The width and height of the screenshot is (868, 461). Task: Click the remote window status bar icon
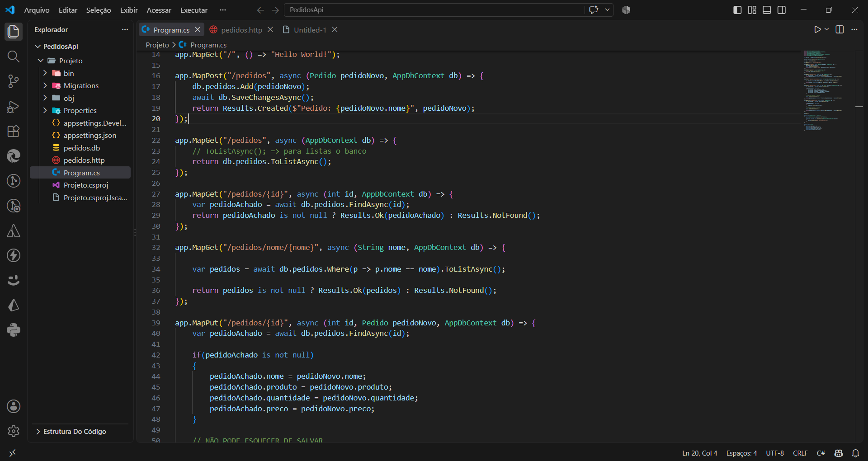13,453
